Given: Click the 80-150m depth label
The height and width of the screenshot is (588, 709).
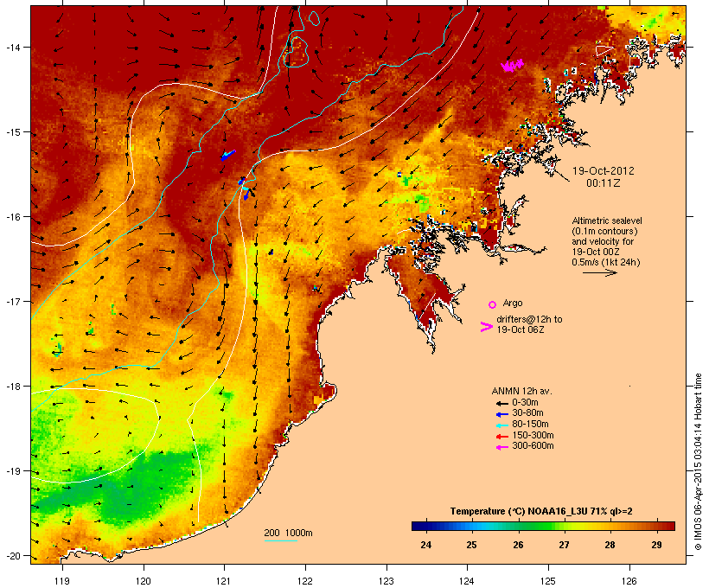Looking at the screenshot, I should 530,425.
